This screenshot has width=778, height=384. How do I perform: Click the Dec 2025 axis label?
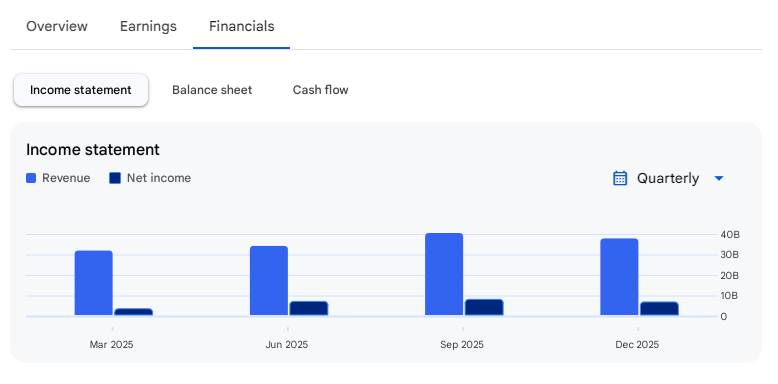(x=637, y=344)
